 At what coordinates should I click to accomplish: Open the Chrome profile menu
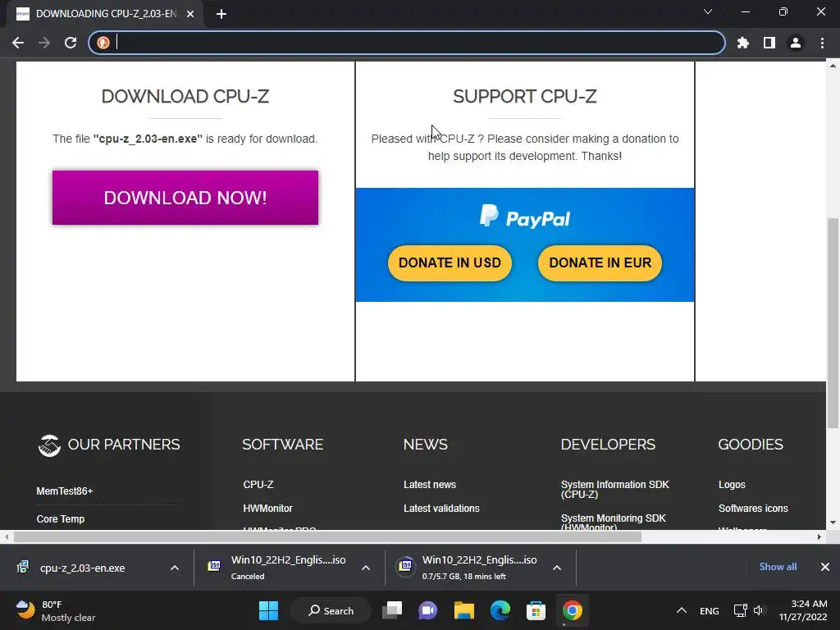(x=796, y=43)
